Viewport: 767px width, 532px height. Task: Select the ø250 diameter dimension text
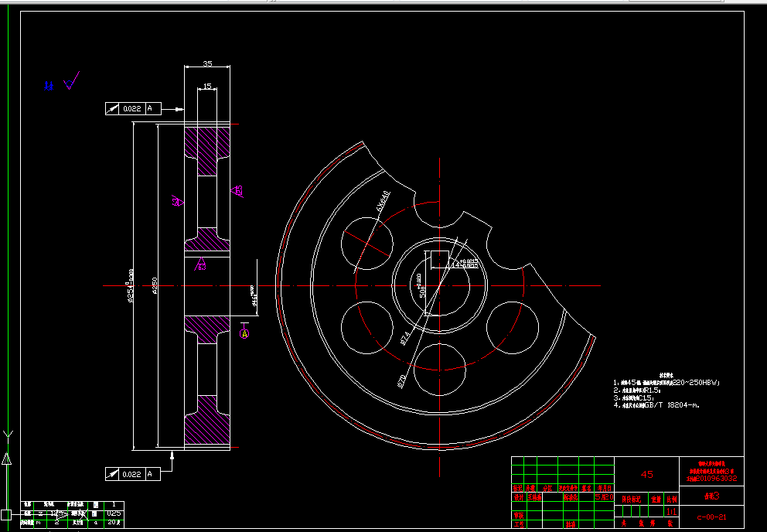(155, 286)
